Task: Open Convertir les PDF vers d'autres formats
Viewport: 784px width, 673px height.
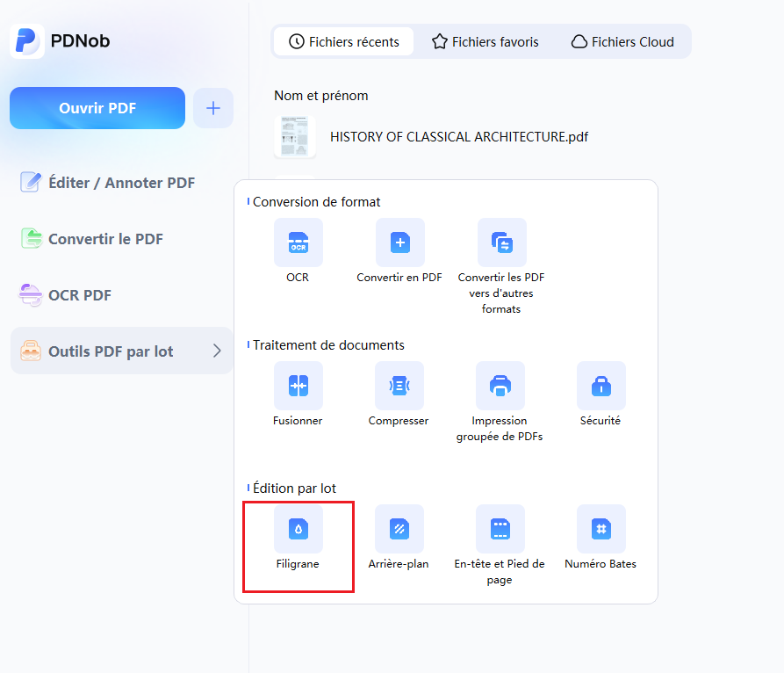Action: [x=501, y=242]
